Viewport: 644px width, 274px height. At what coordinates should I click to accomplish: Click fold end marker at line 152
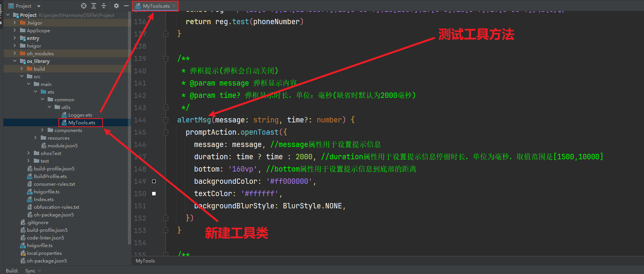[x=166, y=218]
